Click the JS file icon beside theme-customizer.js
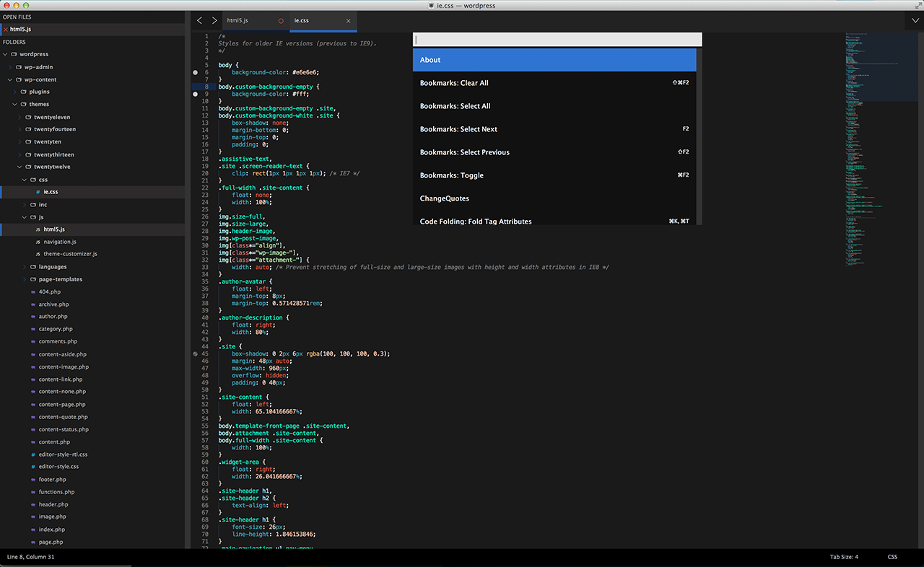The width and height of the screenshot is (924, 567). point(38,253)
